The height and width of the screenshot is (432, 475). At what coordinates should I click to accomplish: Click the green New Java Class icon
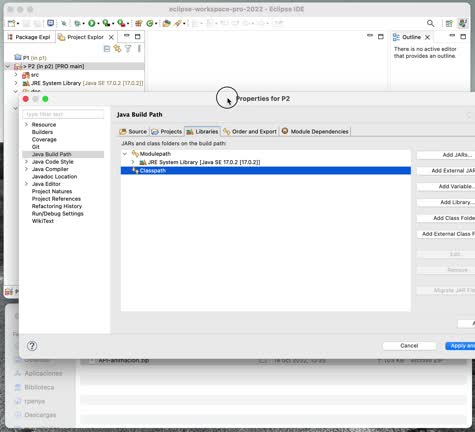tap(150, 23)
